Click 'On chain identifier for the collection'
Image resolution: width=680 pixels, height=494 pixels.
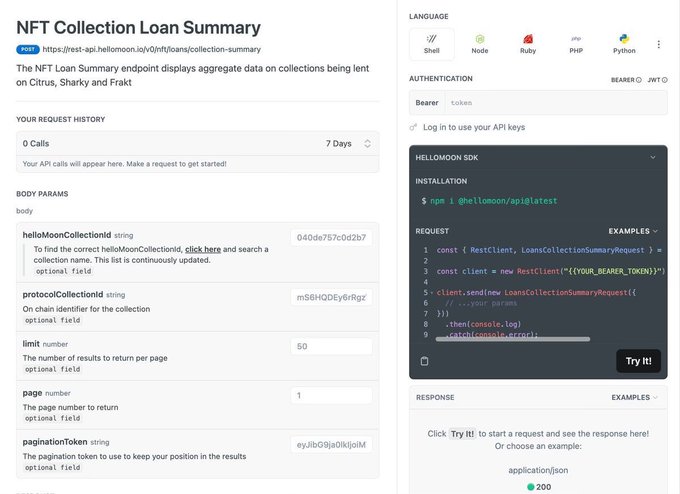[x=86, y=309]
